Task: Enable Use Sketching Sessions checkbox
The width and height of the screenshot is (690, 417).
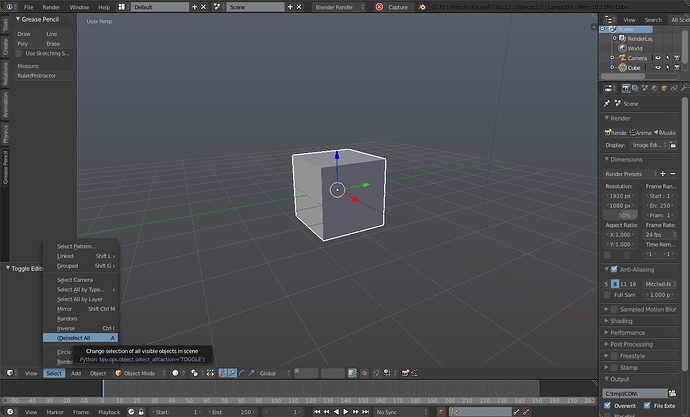Action: [18, 53]
